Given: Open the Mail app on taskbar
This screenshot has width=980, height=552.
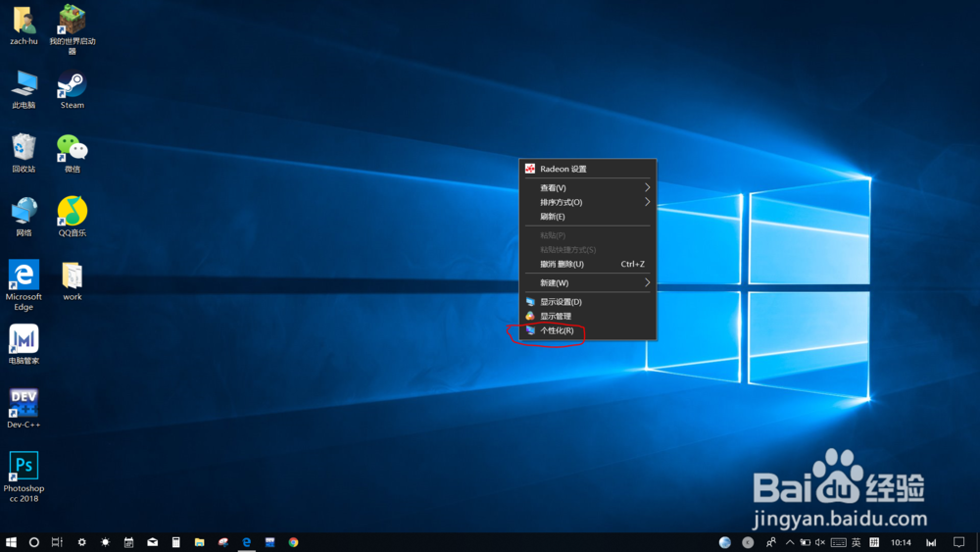Looking at the screenshot, I should pyautogui.click(x=153, y=542).
